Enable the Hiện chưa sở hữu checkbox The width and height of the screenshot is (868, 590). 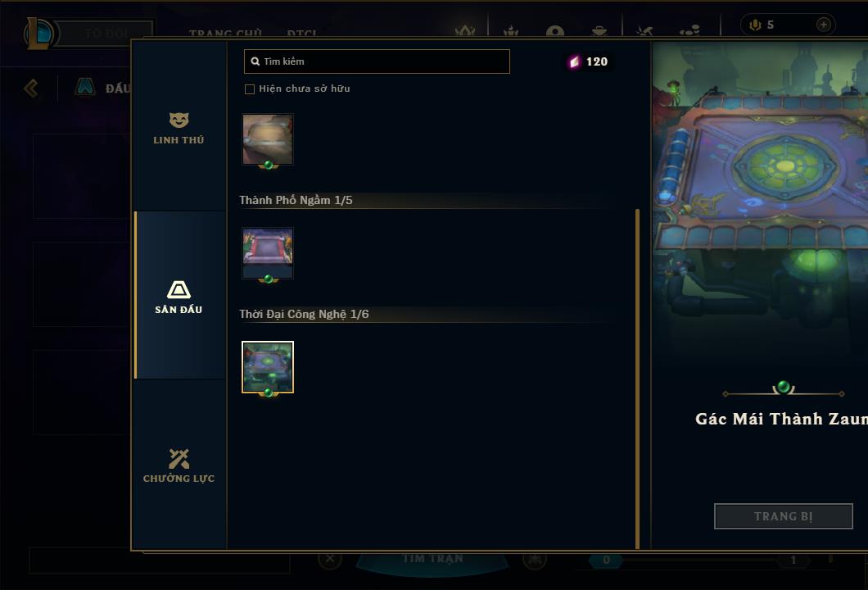click(x=250, y=89)
